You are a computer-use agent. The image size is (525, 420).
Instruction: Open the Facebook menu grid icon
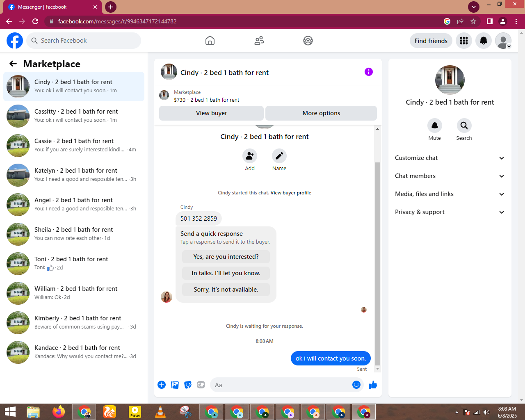pyautogui.click(x=464, y=41)
